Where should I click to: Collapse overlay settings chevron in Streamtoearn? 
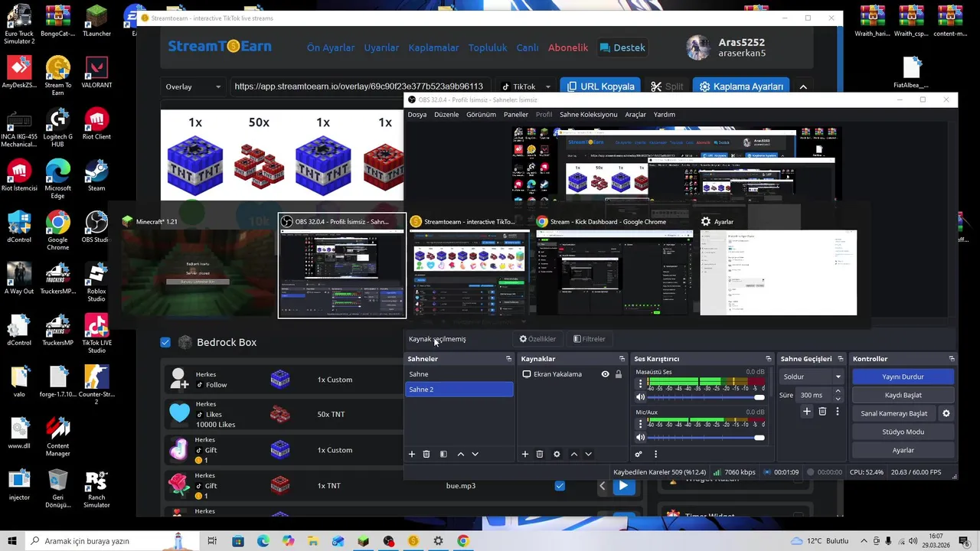click(x=803, y=87)
